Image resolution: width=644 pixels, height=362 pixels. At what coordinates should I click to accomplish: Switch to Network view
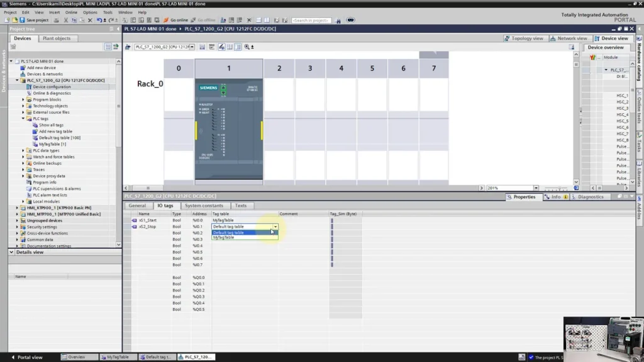569,38
